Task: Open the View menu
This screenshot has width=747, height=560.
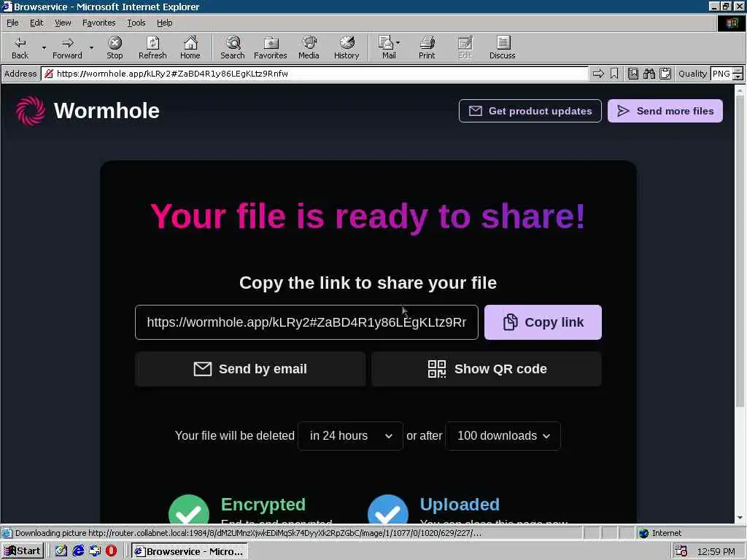Action: pyautogui.click(x=63, y=23)
